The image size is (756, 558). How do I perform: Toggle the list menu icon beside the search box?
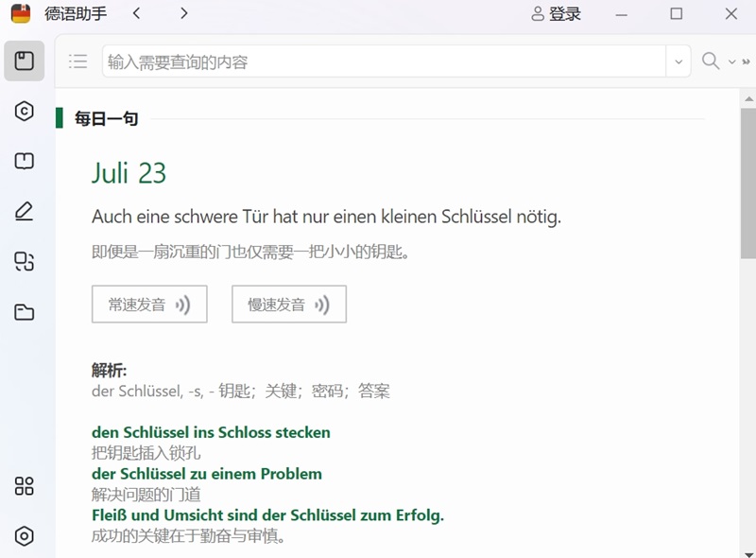tap(77, 61)
